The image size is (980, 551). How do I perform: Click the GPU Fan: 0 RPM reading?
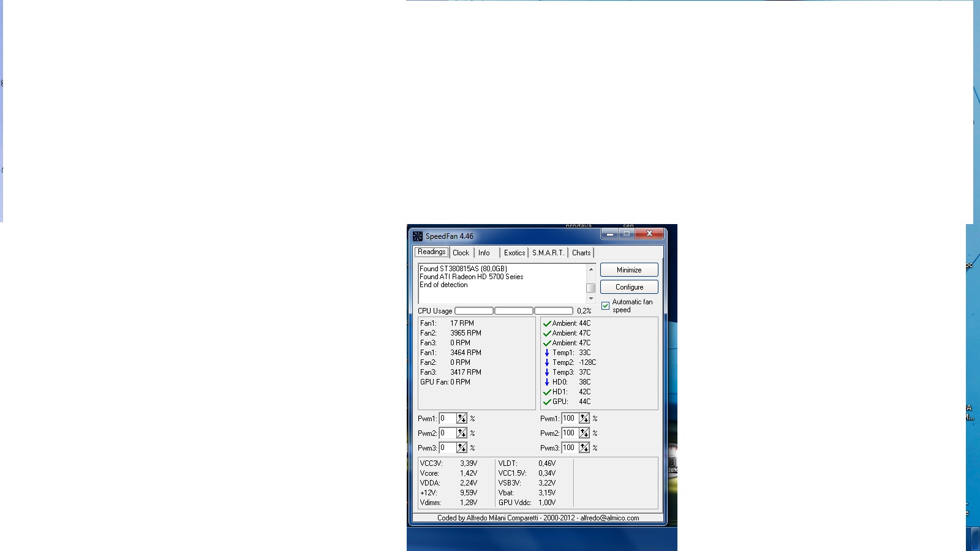[x=445, y=382]
